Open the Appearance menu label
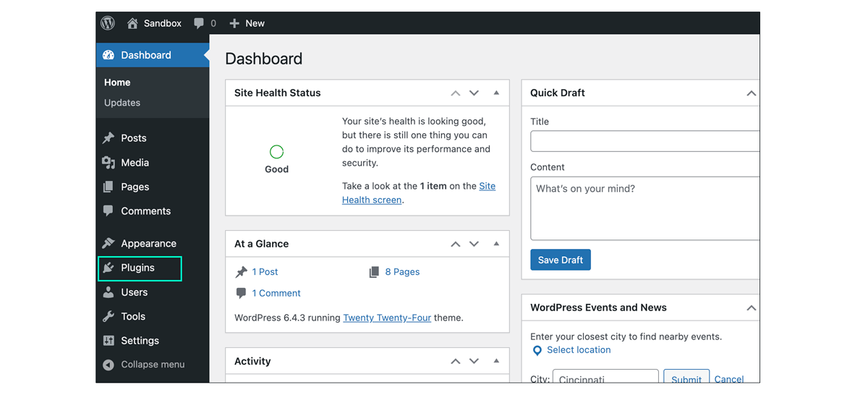 [x=149, y=243]
